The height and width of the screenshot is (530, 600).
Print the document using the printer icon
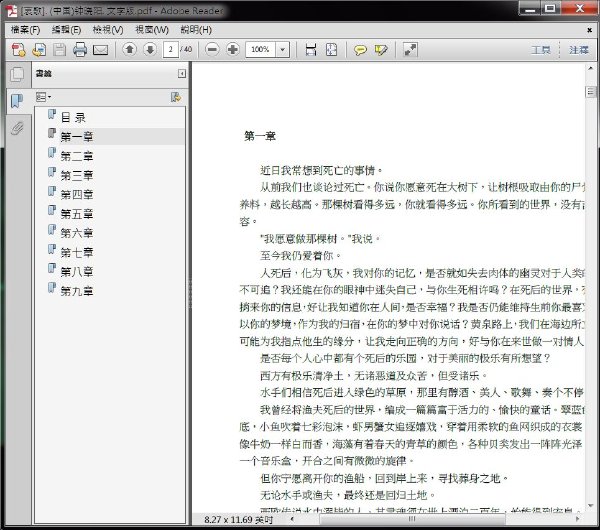pyautogui.click(x=80, y=50)
